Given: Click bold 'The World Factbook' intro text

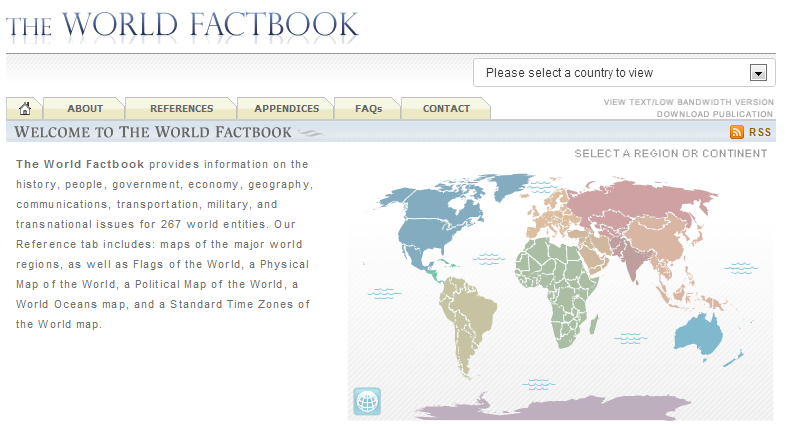Looking at the screenshot, I should coord(80,164).
